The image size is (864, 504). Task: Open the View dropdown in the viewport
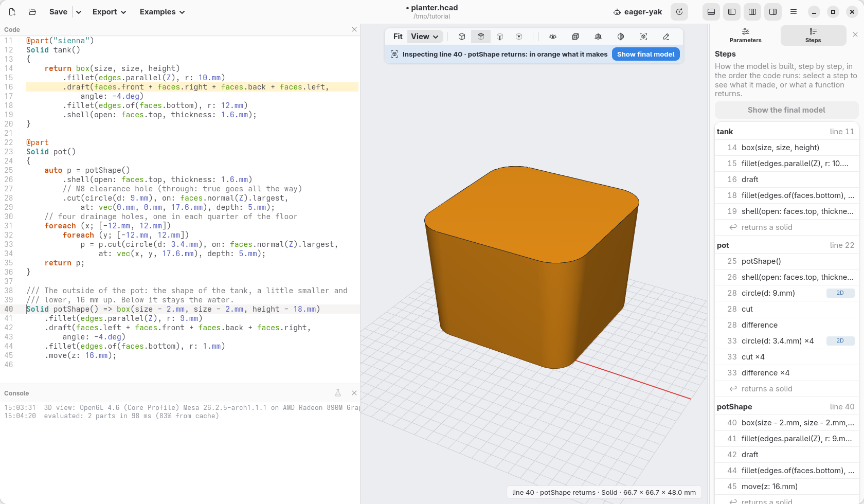pos(425,37)
